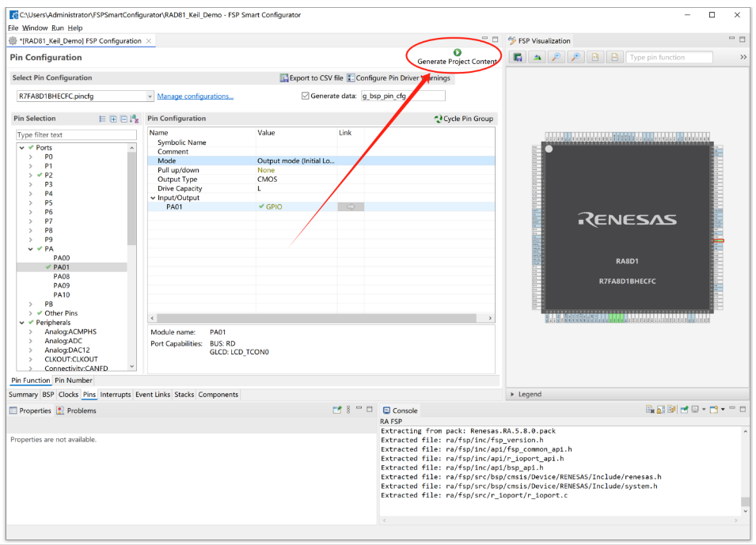Click the Export to CSV file icon
The width and height of the screenshot is (756, 545).
(284, 78)
